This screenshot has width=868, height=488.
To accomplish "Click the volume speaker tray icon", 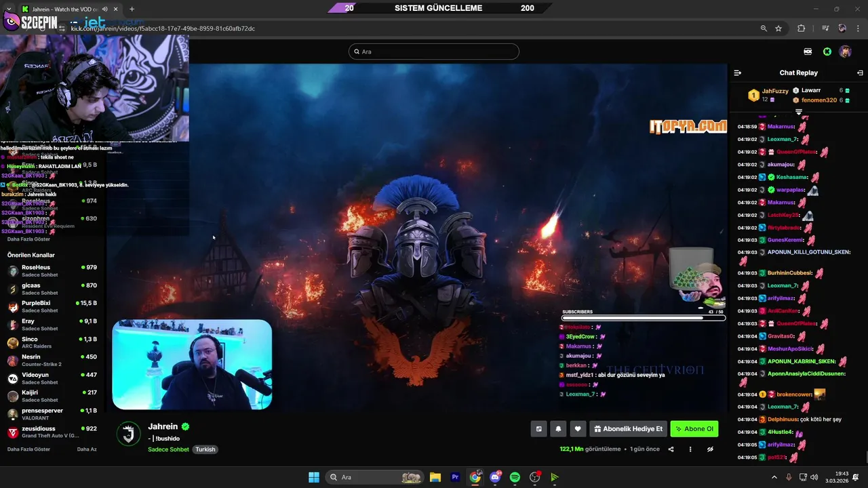I will (814, 477).
